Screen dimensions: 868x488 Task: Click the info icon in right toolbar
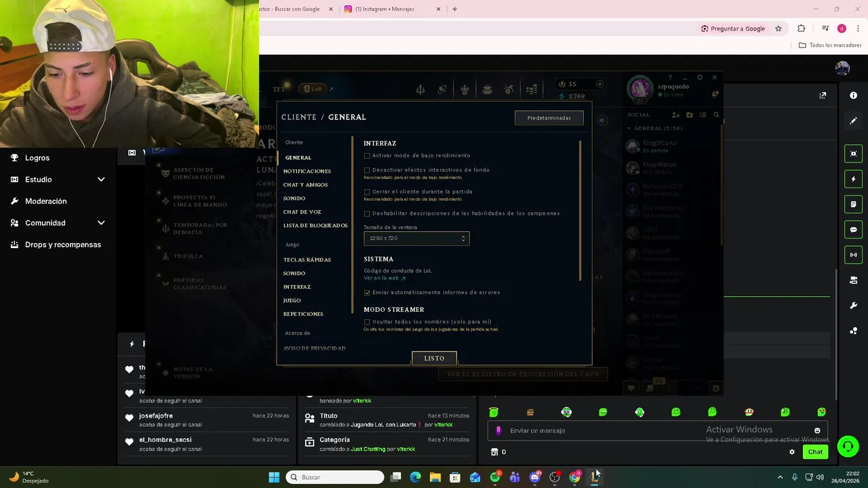tap(853, 96)
